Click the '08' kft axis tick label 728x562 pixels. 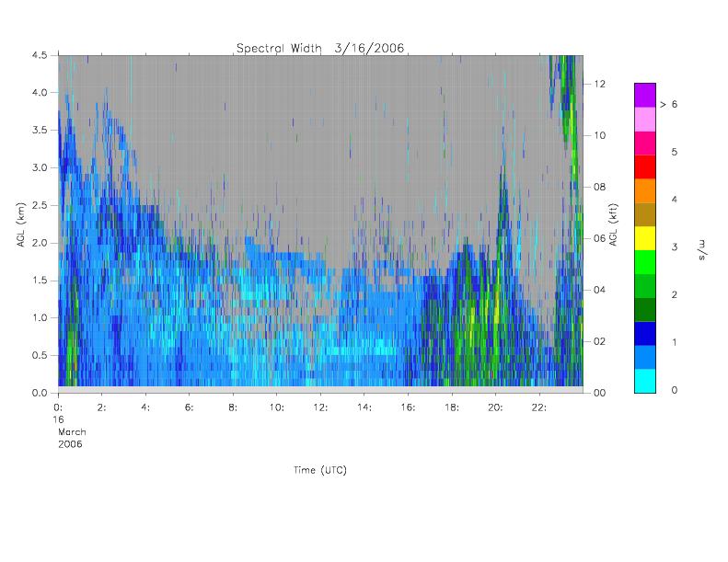click(x=600, y=187)
